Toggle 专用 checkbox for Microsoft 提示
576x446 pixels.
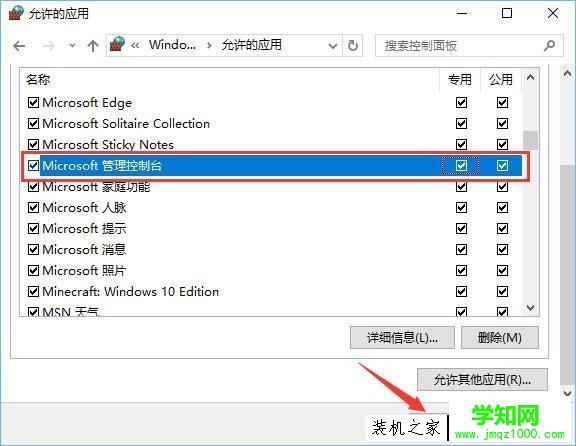coord(461,229)
